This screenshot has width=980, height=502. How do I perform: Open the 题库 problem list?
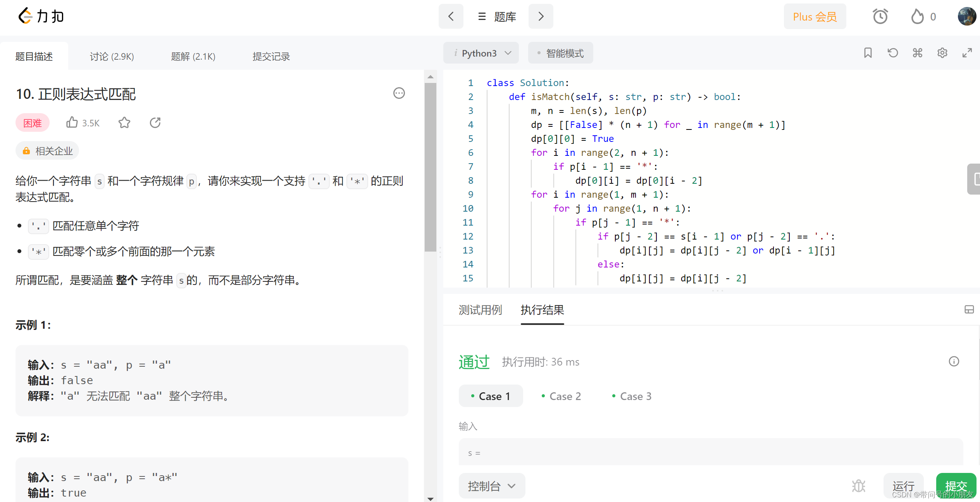tap(497, 17)
